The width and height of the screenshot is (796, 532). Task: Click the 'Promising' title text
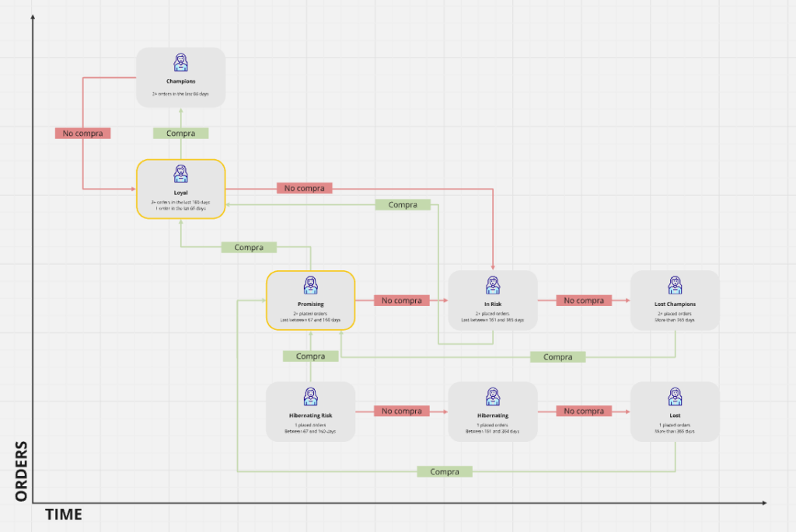[x=311, y=304]
